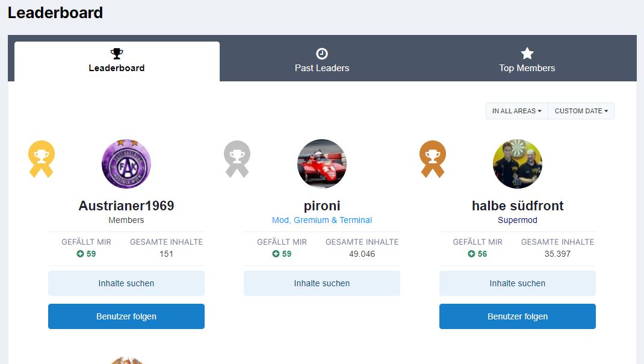The width and height of the screenshot is (644, 364).
Task: Switch to the Past Leaders tab
Action: (x=322, y=61)
